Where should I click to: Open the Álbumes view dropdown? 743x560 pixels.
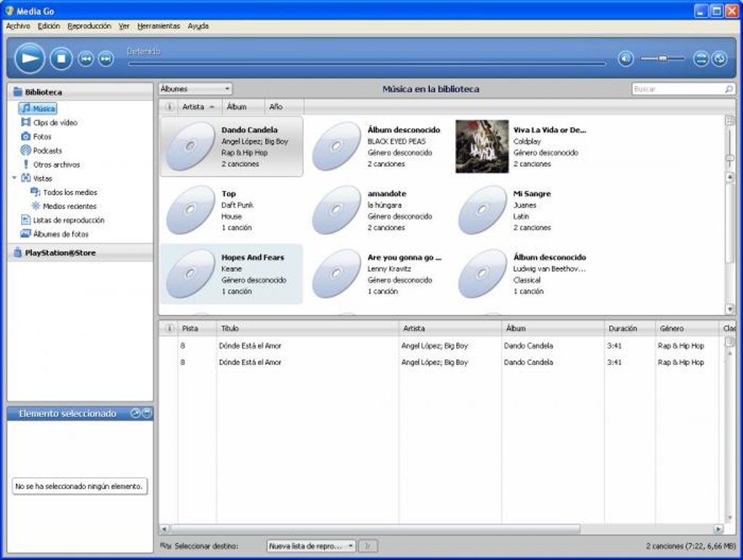pos(195,89)
